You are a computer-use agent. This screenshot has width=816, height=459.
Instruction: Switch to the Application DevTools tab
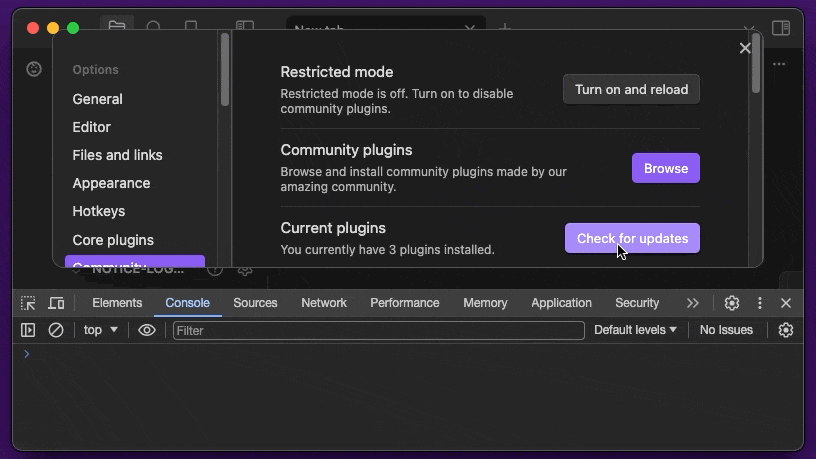coord(561,303)
